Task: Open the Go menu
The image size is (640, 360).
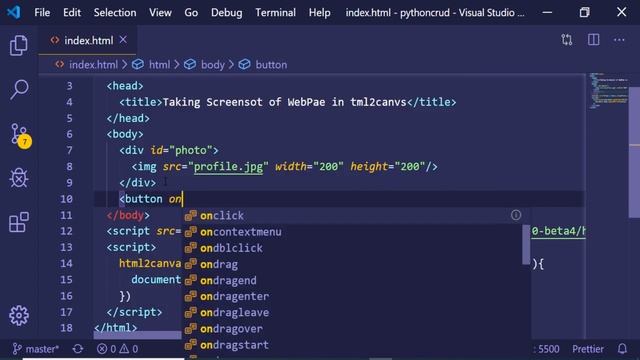Action: pos(191,13)
